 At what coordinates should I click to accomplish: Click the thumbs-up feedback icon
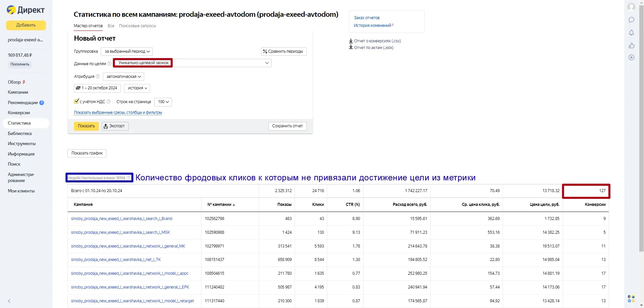pyautogui.click(x=631, y=45)
